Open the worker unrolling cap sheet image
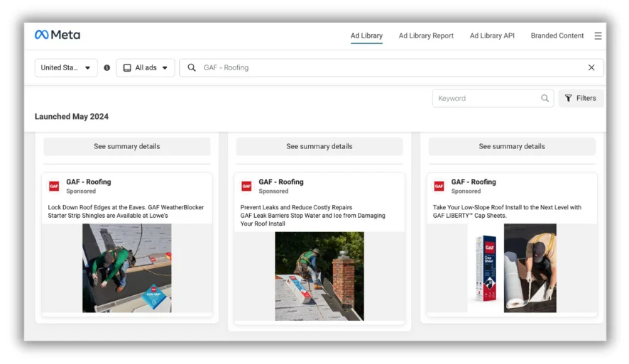 530,268
